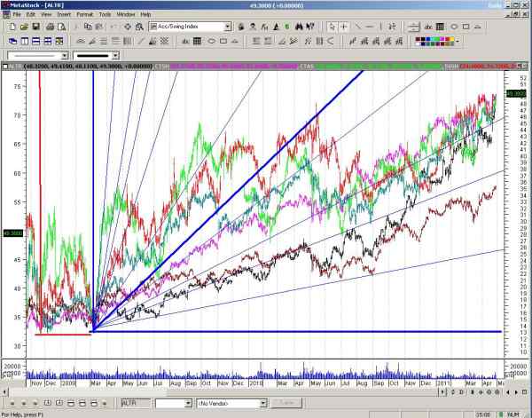Click the 2010 label on the date axis
Screen dimensions: 532x418
256,383
